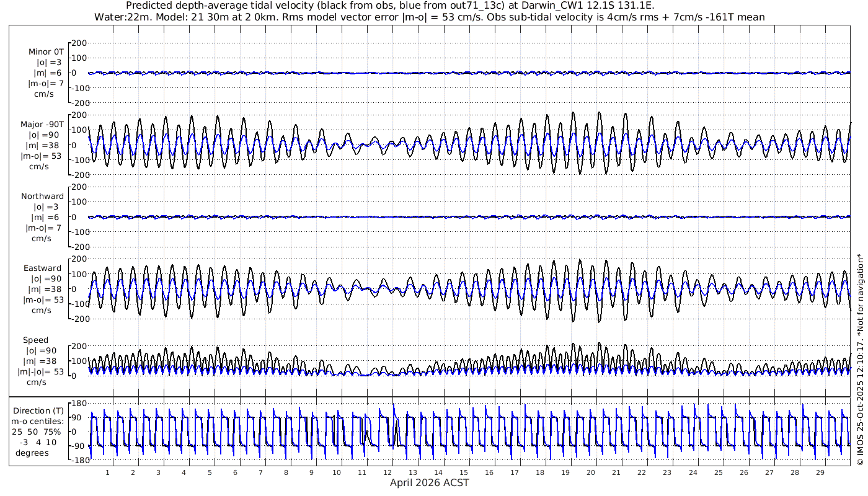This screenshot has height=496, width=868.
Task: Click the 180 tick on Direction axis
Action: [x=77, y=404]
